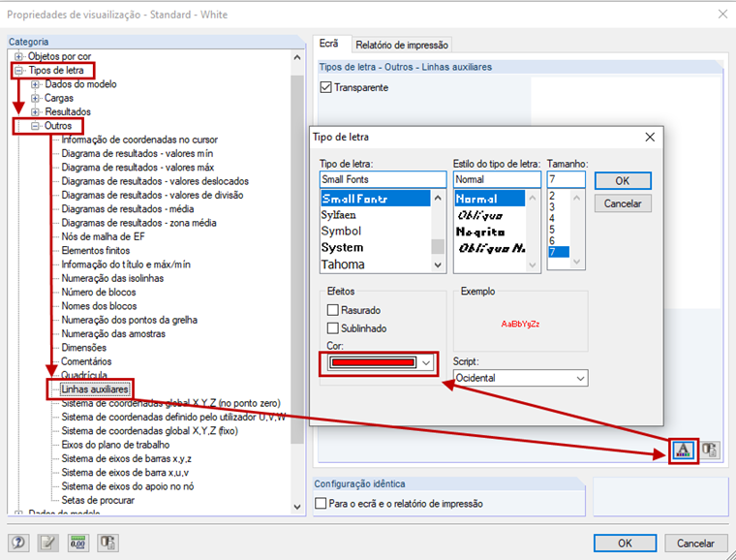
Task: Select font size 6
Action: click(x=552, y=241)
